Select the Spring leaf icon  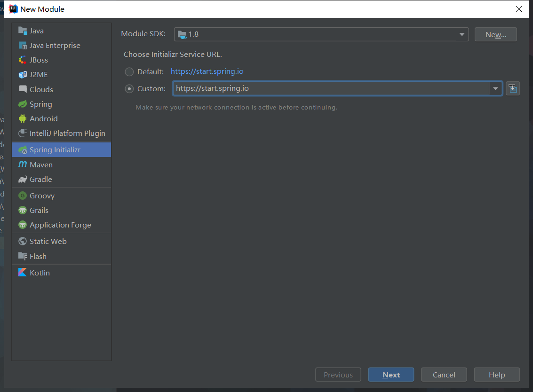tap(23, 104)
